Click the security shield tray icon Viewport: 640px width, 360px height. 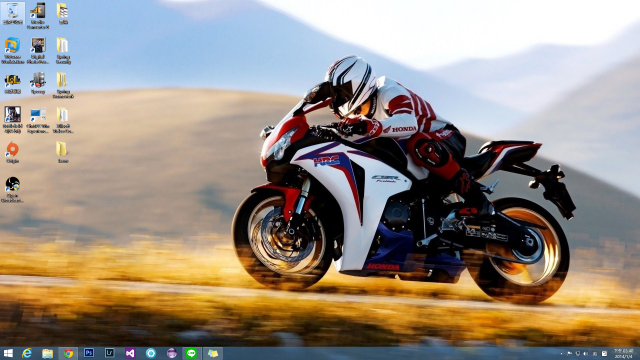pyautogui.click(x=578, y=354)
